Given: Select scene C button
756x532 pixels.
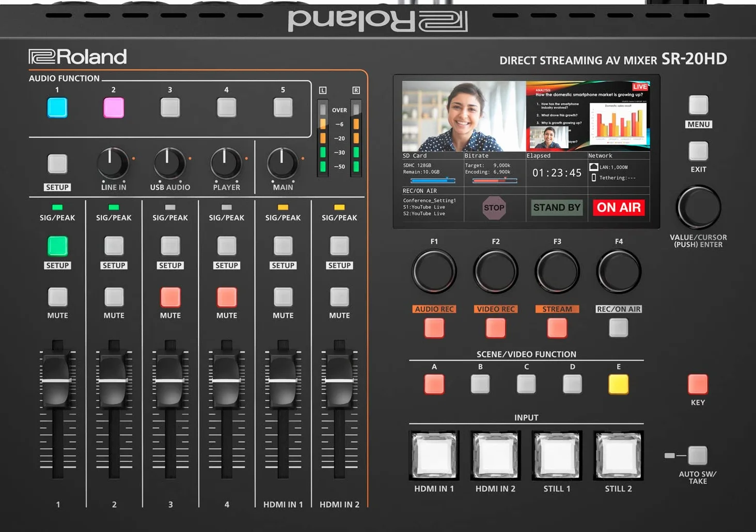Looking at the screenshot, I should [526, 384].
